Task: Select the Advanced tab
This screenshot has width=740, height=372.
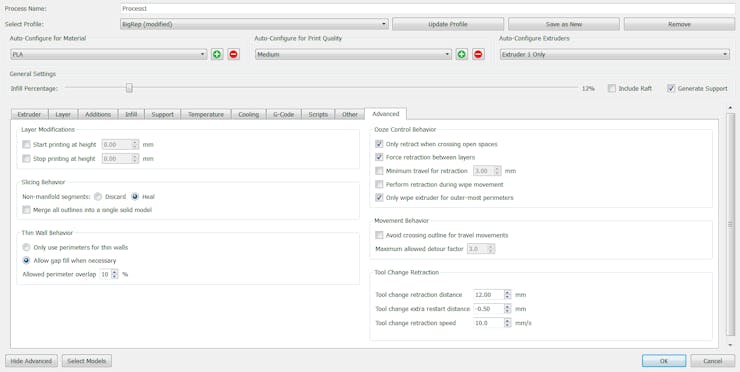Action: pos(386,114)
